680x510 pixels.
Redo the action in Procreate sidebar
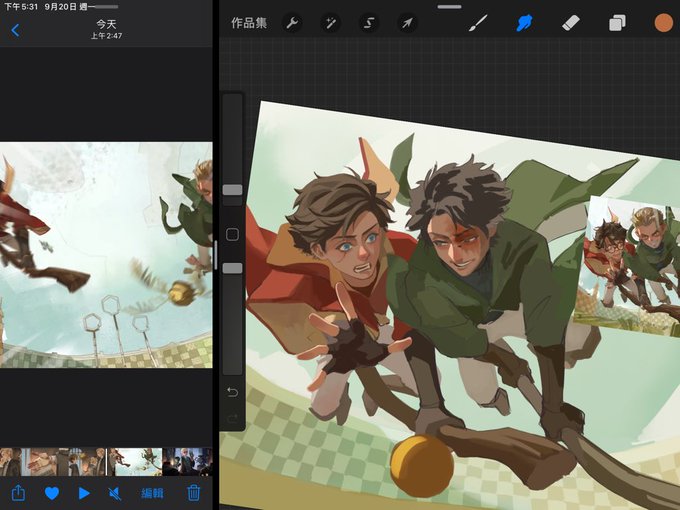pyautogui.click(x=232, y=418)
